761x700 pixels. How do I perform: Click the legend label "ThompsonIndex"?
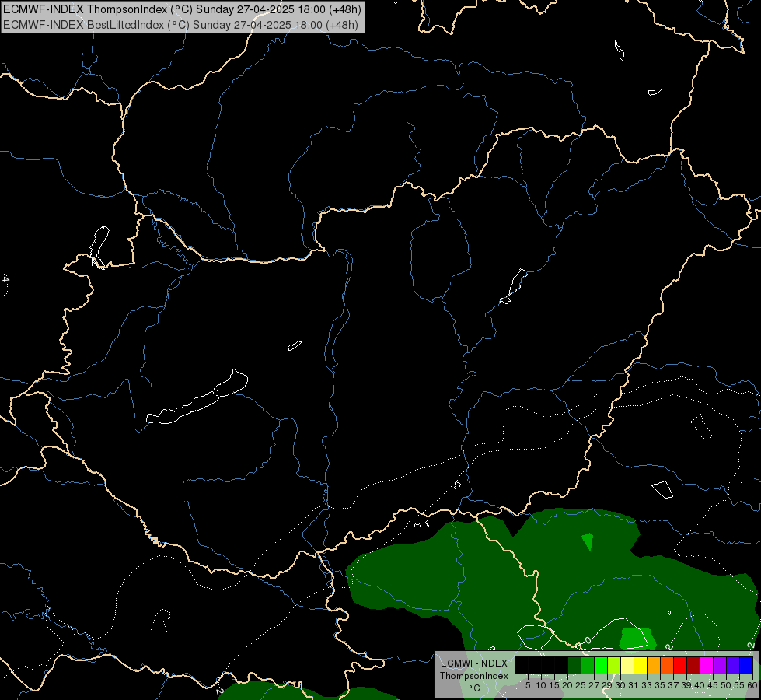pos(474,676)
